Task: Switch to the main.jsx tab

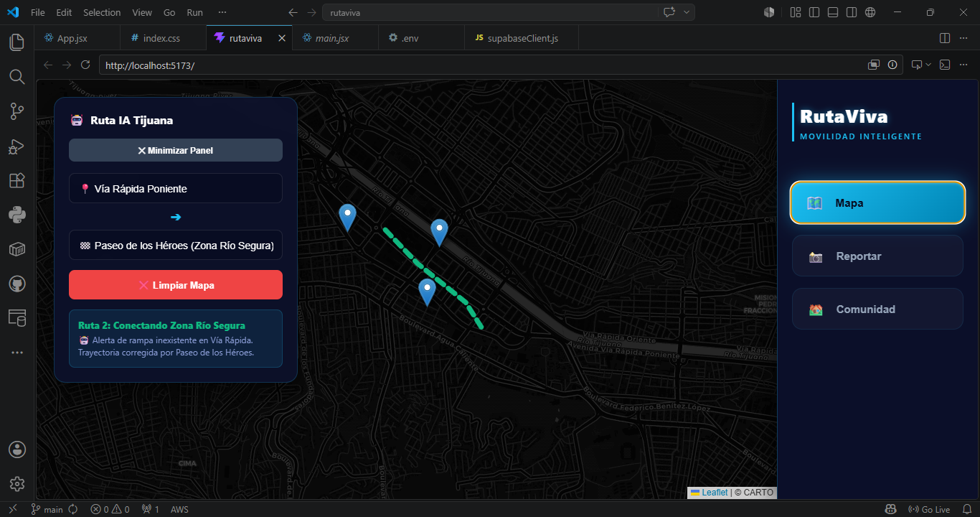Action: coord(332,38)
